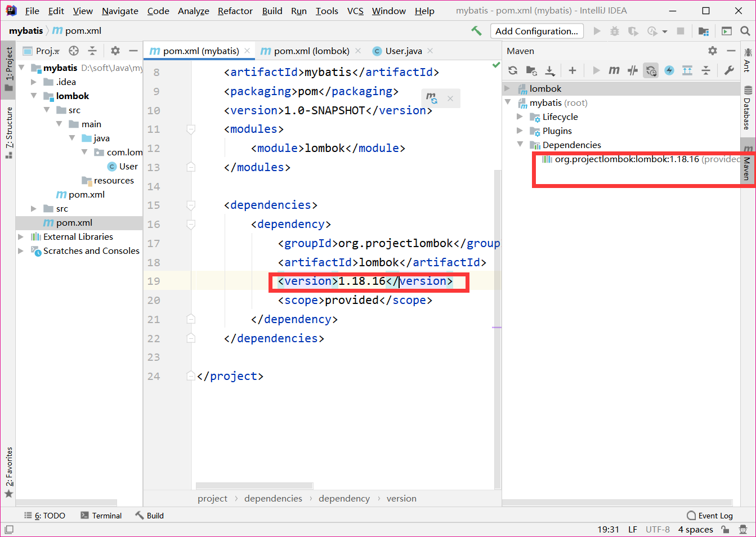The width and height of the screenshot is (756, 537).
Task: Collapse the Dependencies node in Maven panel
Action: pos(520,145)
